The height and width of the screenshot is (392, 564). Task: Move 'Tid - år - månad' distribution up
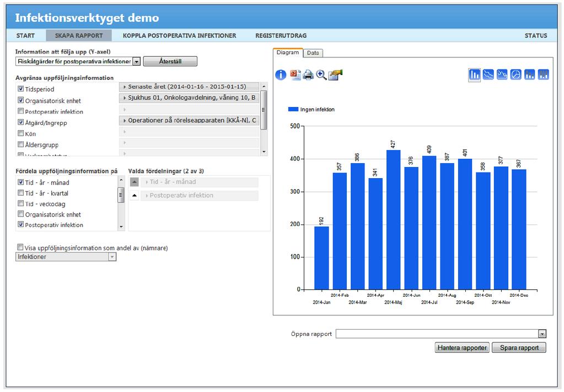(x=134, y=182)
